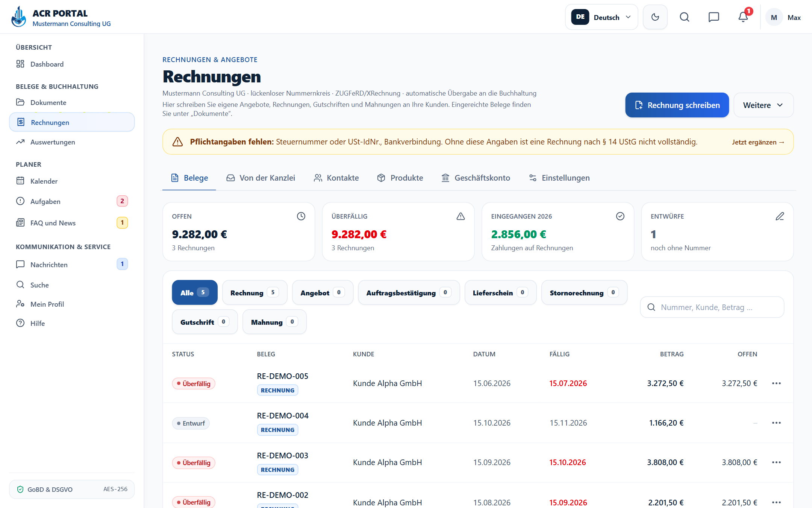
Task: Click the GoBD & DSGVO security badge
Action: 72,489
